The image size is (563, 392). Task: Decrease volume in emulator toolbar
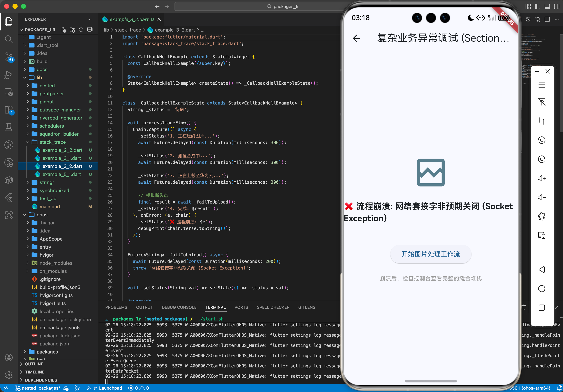tap(541, 197)
